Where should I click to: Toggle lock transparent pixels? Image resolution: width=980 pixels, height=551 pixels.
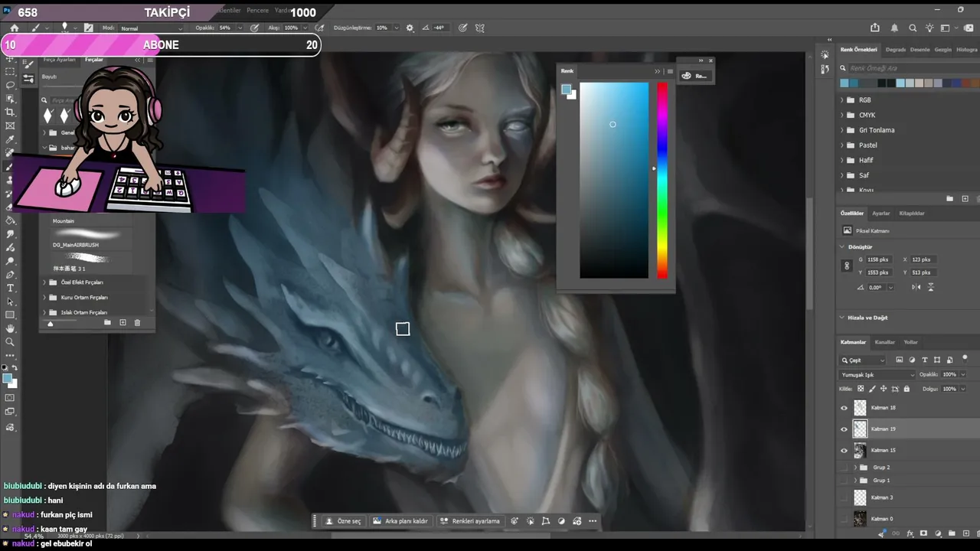(x=861, y=389)
